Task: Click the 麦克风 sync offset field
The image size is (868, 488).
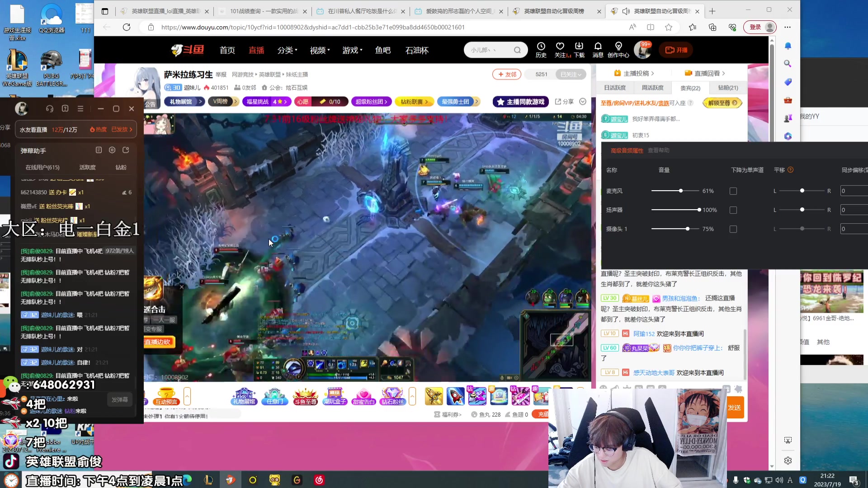Action: click(854, 191)
